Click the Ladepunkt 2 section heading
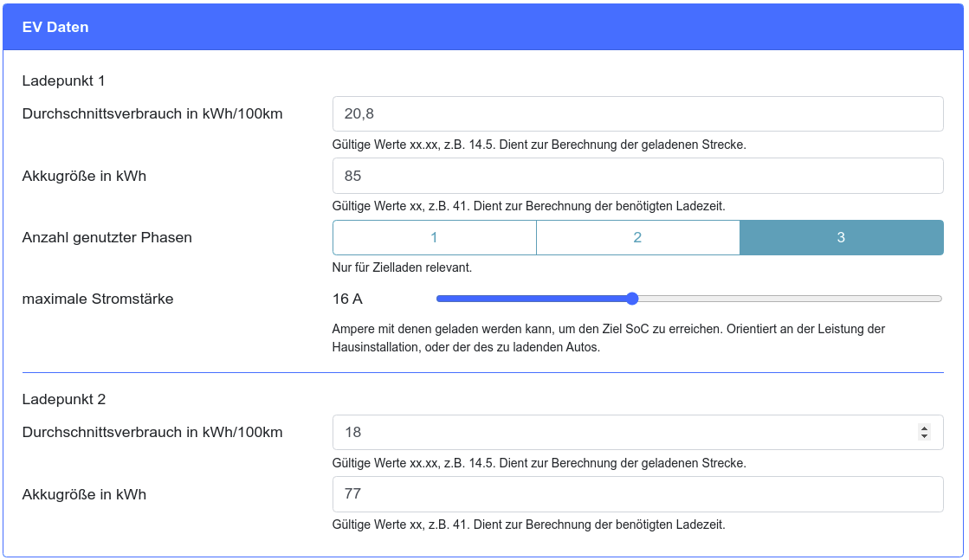969x560 pixels. [63, 399]
